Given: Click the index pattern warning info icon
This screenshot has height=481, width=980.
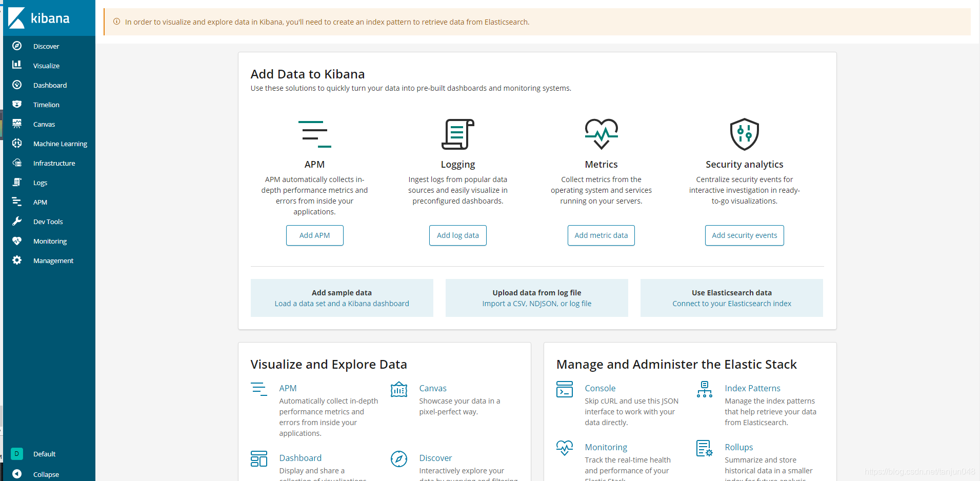Looking at the screenshot, I should pyautogui.click(x=116, y=22).
